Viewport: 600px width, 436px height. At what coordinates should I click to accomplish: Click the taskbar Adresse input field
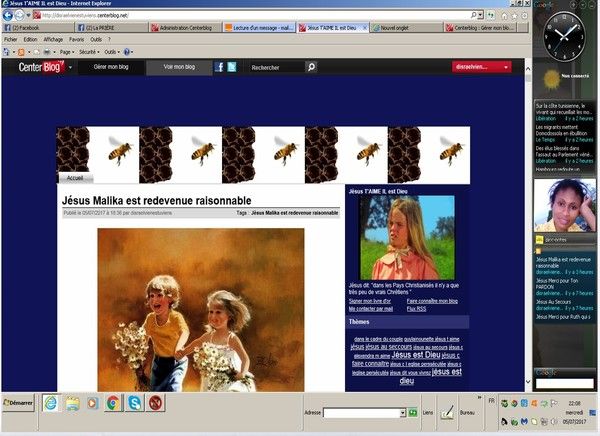point(362,413)
